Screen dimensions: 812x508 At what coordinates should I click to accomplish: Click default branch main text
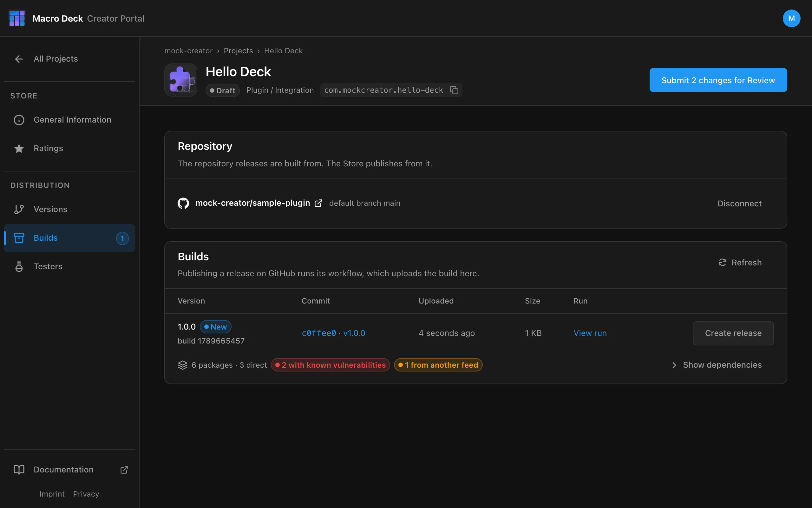pos(364,203)
